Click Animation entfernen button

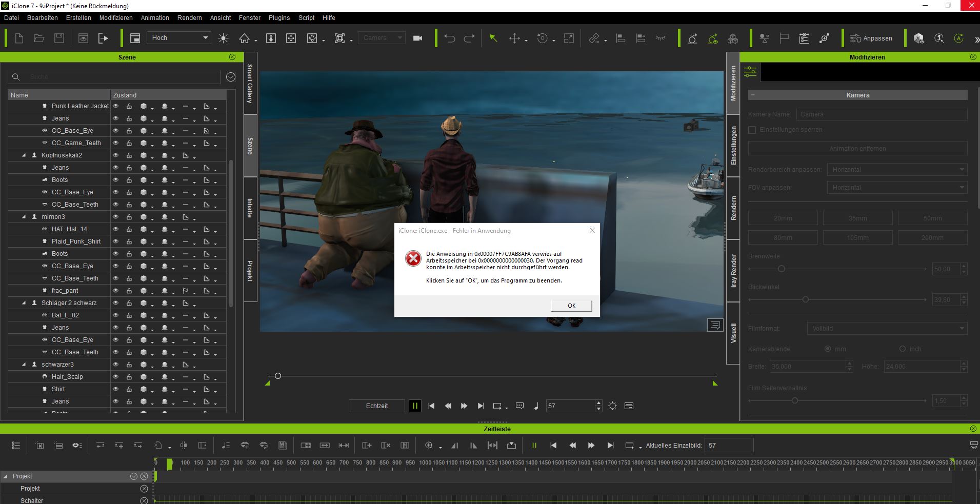click(x=857, y=148)
